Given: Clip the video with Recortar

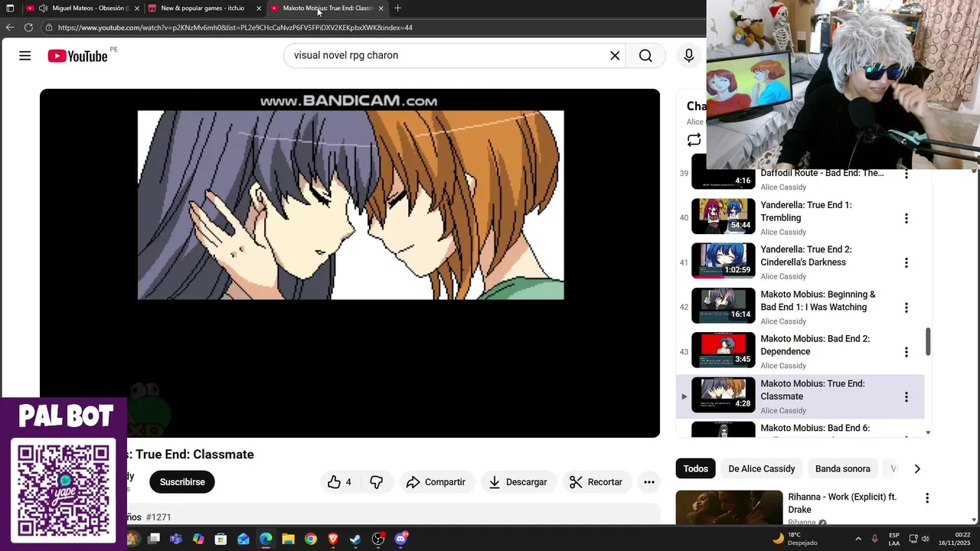Looking at the screenshot, I should tap(596, 481).
